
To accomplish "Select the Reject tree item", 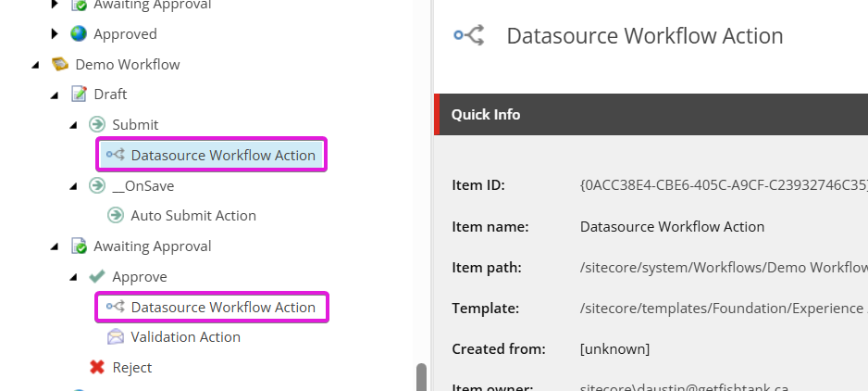I will pos(131,367).
